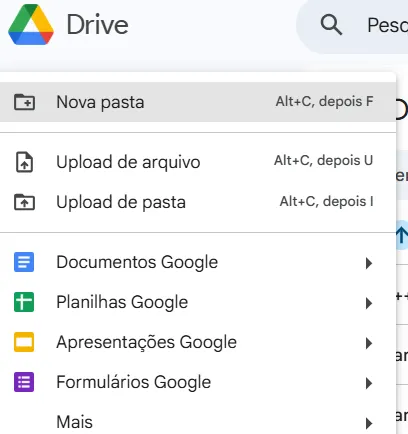Click the file upload icon
This screenshot has height=434, width=408.
[x=24, y=162]
